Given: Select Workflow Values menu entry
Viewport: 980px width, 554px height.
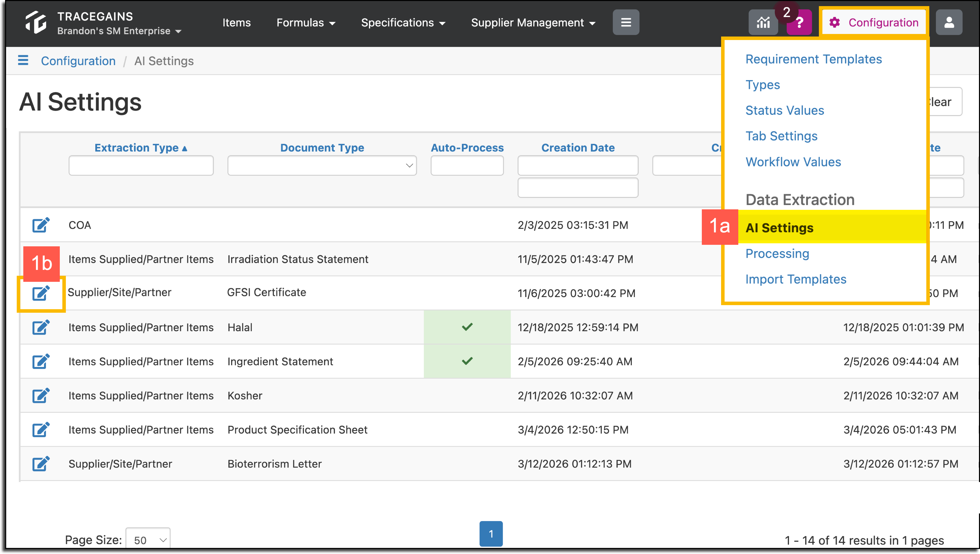Looking at the screenshot, I should (x=793, y=162).
